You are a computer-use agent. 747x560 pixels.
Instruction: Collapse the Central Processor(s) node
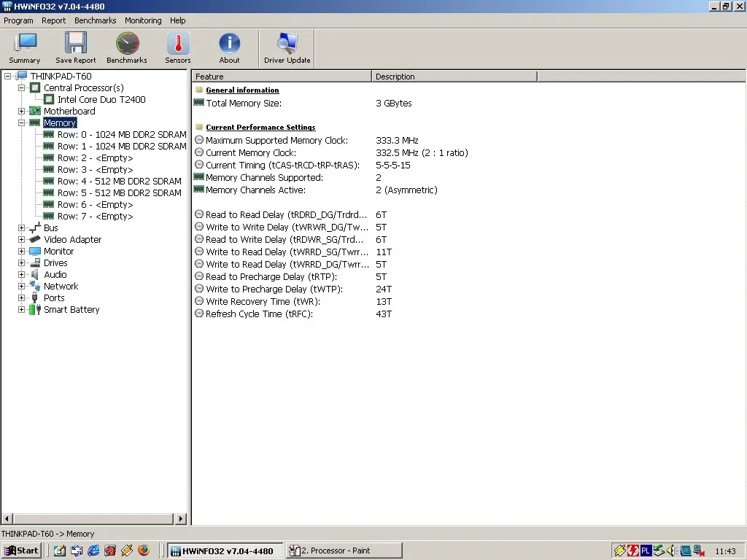point(21,87)
